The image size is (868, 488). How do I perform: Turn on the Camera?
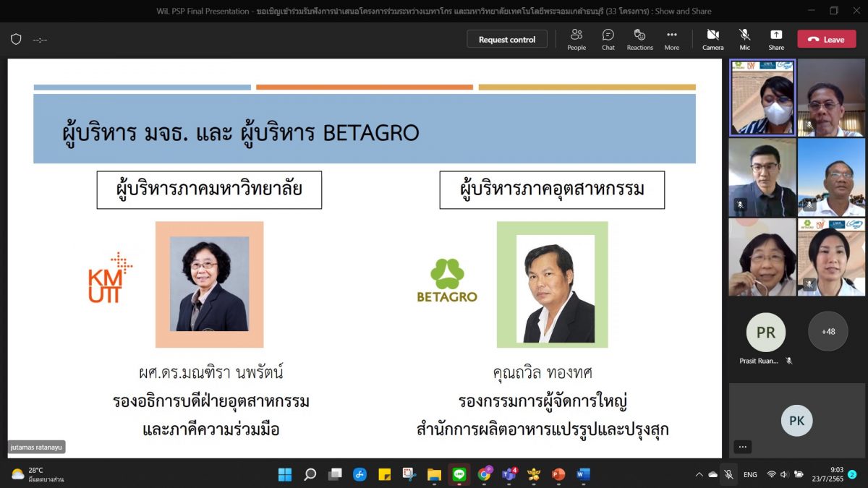click(x=712, y=39)
